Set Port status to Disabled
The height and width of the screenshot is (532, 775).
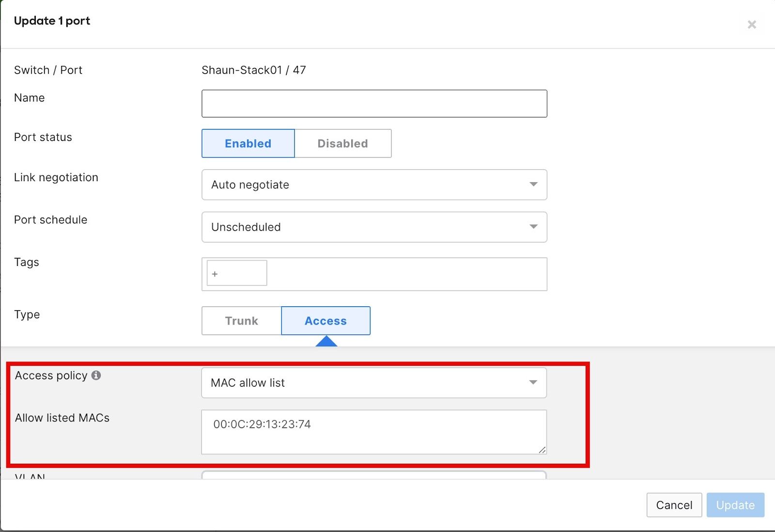[x=342, y=143]
